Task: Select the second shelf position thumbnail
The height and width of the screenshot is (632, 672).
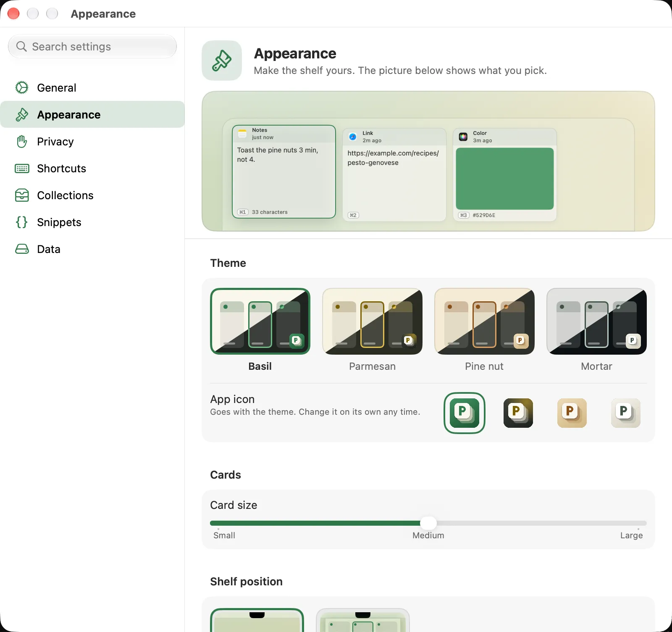Action: 363,620
